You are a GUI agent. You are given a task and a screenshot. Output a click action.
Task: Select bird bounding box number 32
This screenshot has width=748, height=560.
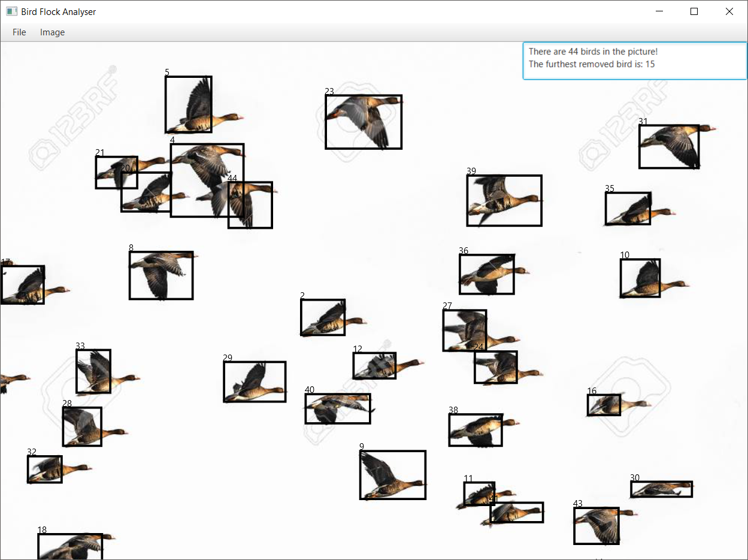[x=44, y=469]
